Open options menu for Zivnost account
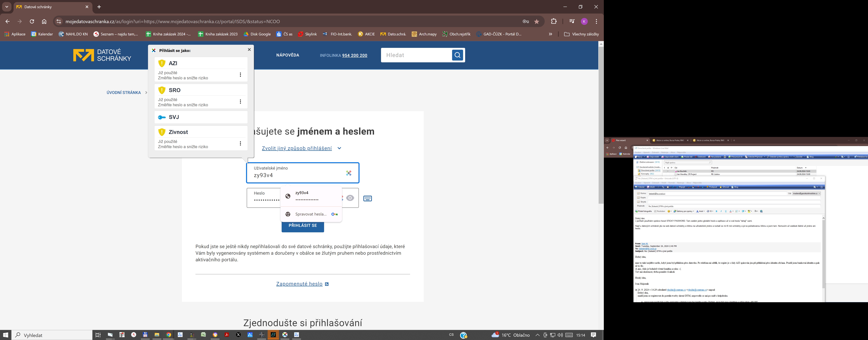This screenshot has height=340, width=868. [240, 144]
